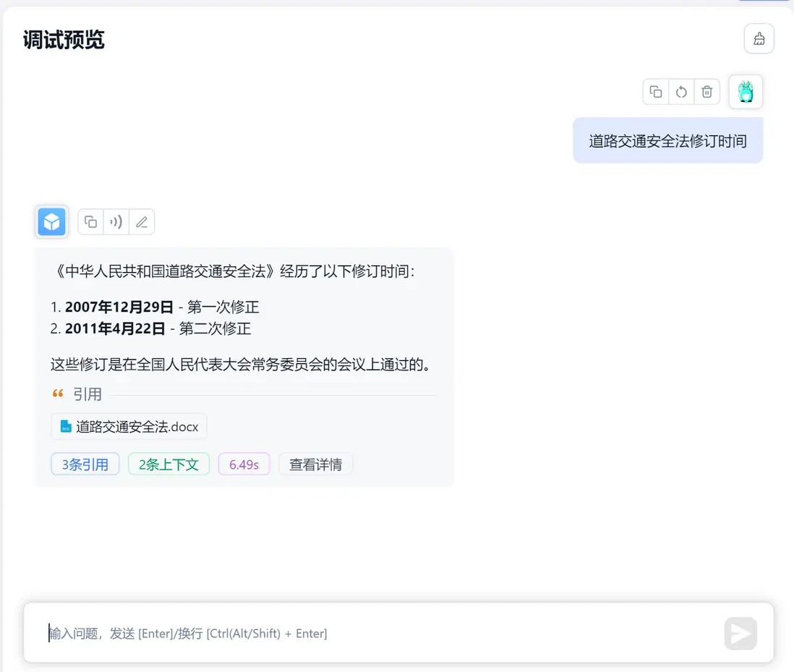Image resolution: width=794 pixels, height=672 pixels.
Task: Click the user message bubble 道路交通安全法修订时间
Action: pyautogui.click(x=668, y=141)
